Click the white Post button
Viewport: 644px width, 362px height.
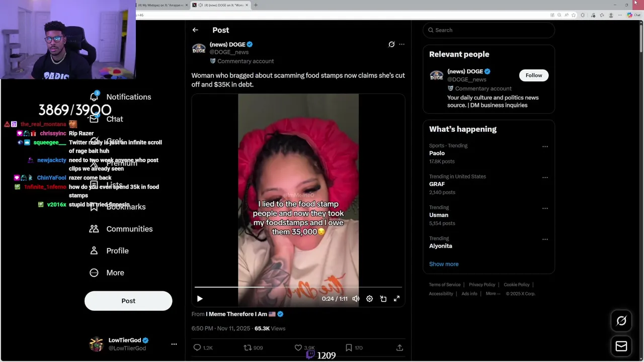128,301
